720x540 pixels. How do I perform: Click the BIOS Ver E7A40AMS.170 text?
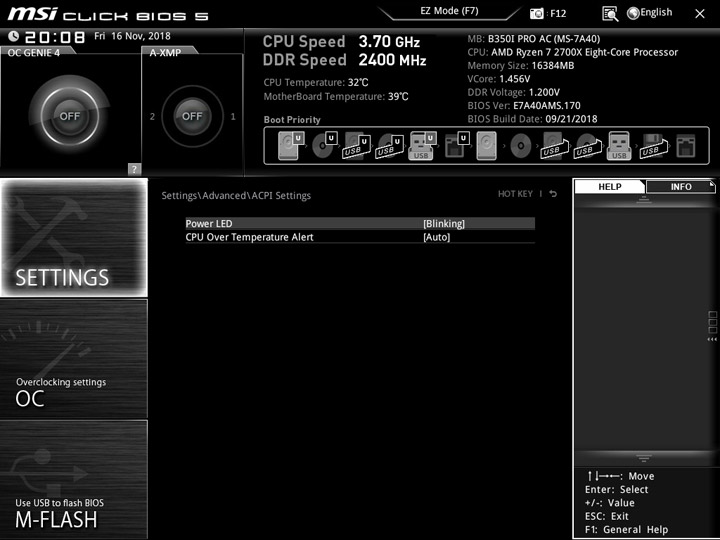(x=524, y=106)
